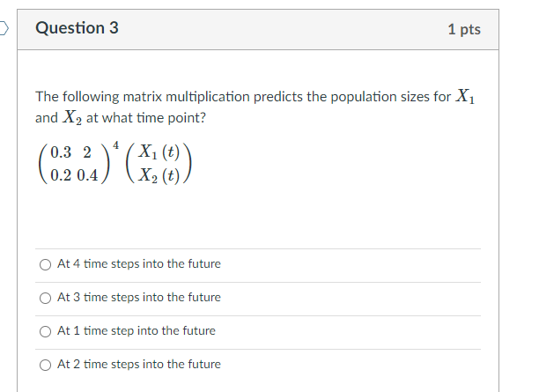The width and height of the screenshot is (539, 392).
Task: Click the X1 symbol in the question text
Action: tap(465, 96)
